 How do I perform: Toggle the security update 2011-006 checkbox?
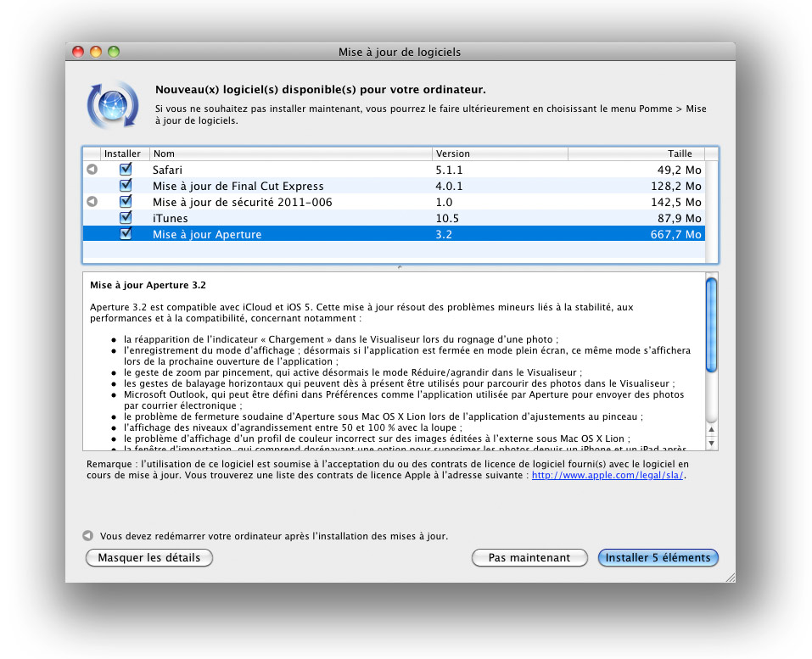(x=126, y=201)
